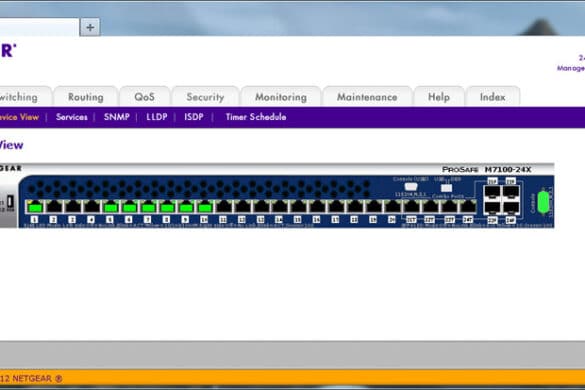Select port 4 on the switch diagram
This screenshot has width=585, height=390.
coord(92,207)
